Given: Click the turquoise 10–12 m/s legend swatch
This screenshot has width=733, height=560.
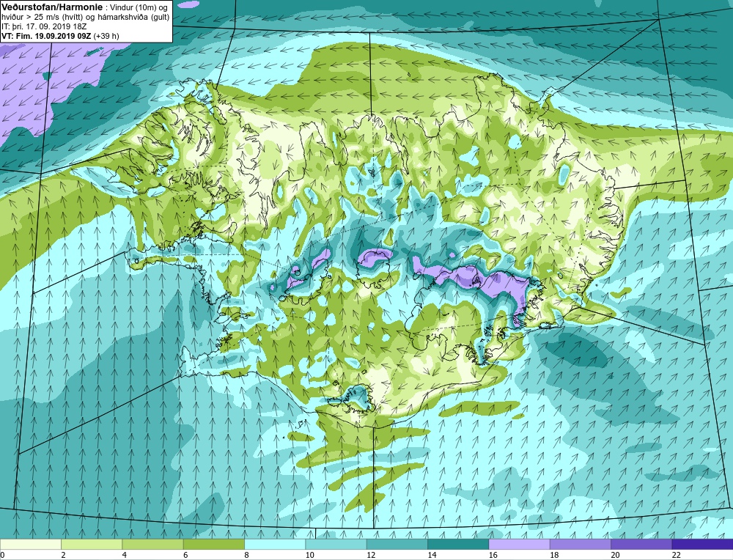Looking at the screenshot, I should [x=336, y=544].
